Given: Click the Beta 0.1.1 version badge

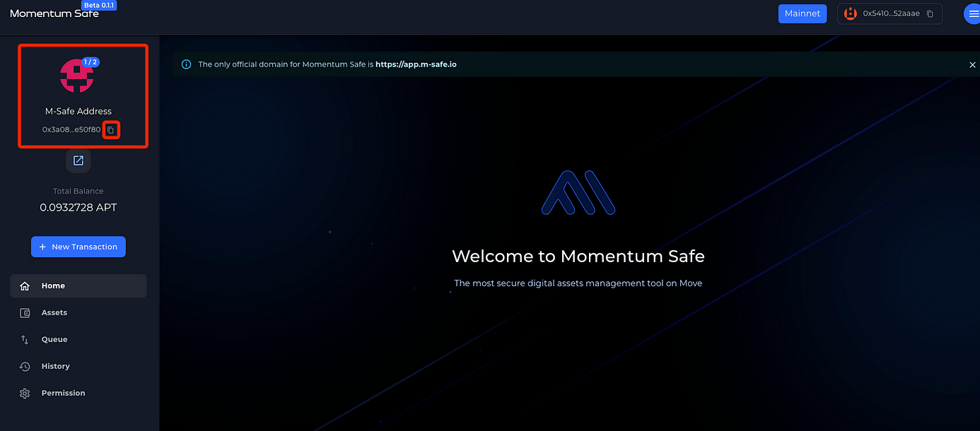Looking at the screenshot, I should pos(99,5).
